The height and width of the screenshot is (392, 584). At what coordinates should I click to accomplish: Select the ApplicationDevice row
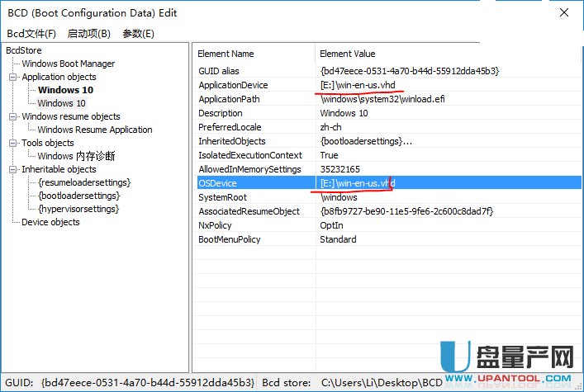(x=233, y=85)
